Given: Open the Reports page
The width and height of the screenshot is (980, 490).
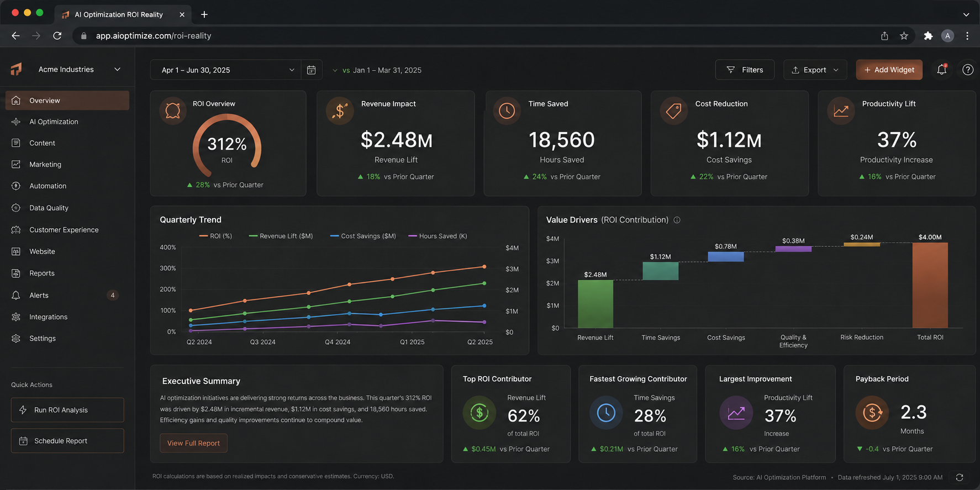Looking at the screenshot, I should [x=67, y=273].
